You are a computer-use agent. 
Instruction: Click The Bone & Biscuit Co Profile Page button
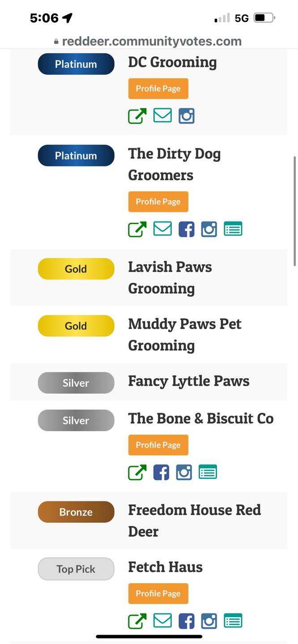click(158, 445)
